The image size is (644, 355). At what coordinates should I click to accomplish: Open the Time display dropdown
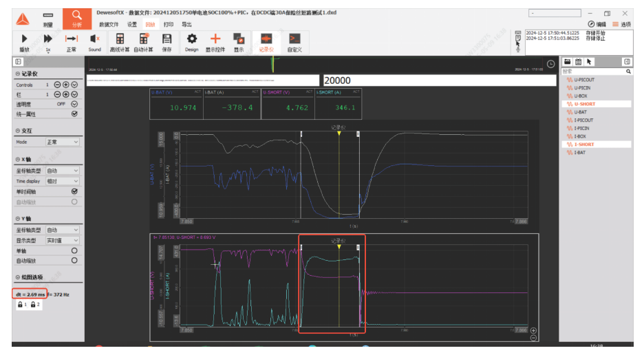(63, 181)
